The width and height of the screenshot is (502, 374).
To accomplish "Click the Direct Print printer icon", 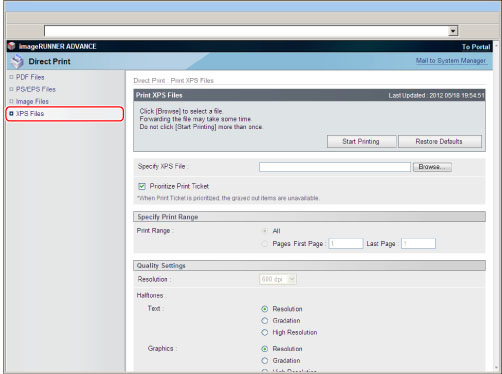I will pyautogui.click(x=17, y=61).
